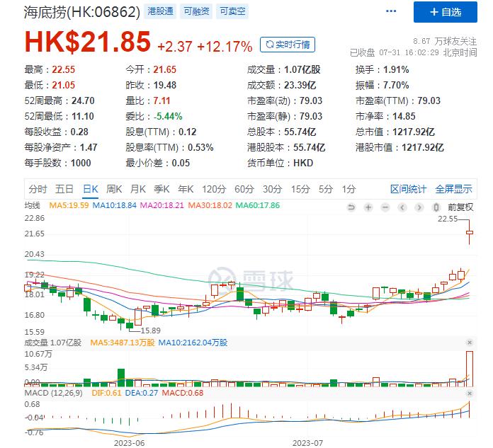Refresh with the 实时行情 button
This screenshot has width=493, height=448.
tap(288, 45)
